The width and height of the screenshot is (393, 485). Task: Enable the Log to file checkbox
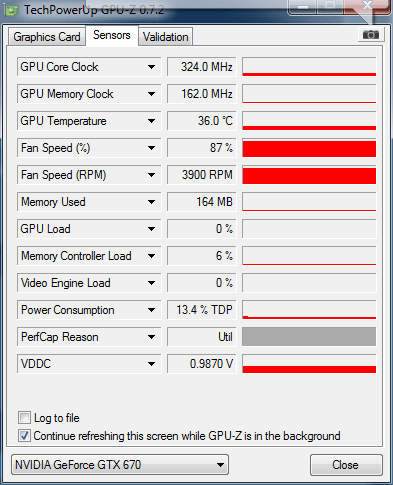tap(24, 418)
